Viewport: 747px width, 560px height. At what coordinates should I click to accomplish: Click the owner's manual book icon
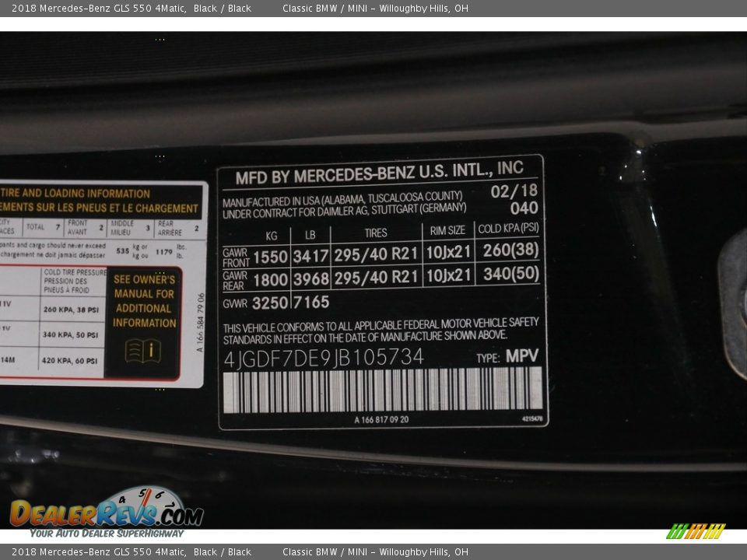pos(143,351)
